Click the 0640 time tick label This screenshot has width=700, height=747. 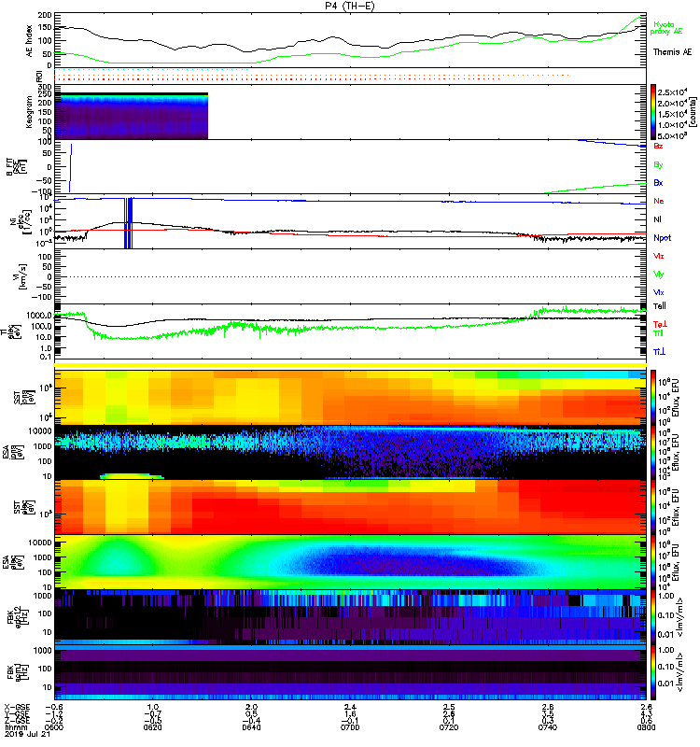pos(251,727)
